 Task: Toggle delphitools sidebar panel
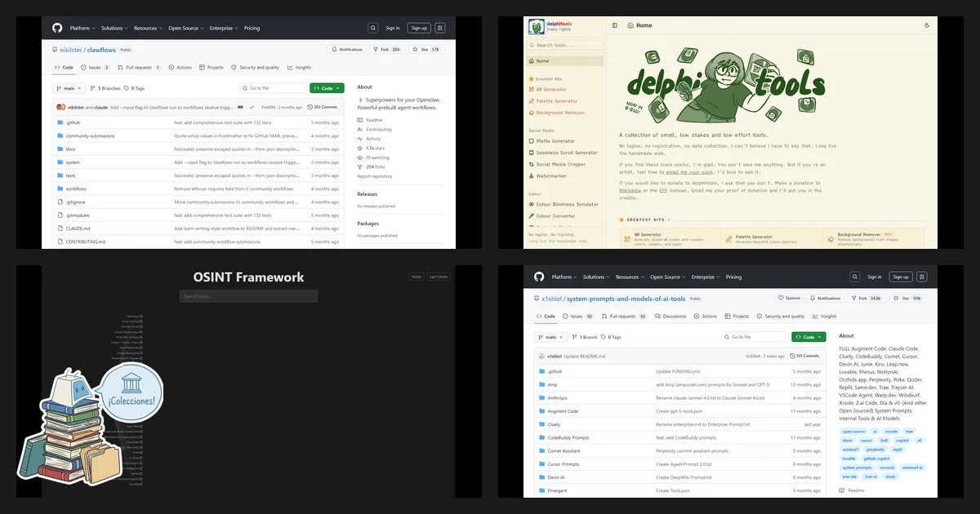click(x=615, y=25)
